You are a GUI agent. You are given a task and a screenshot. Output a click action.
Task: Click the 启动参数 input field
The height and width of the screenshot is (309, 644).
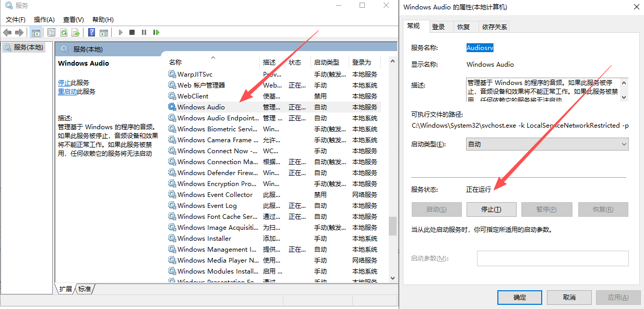click(553, 258)
